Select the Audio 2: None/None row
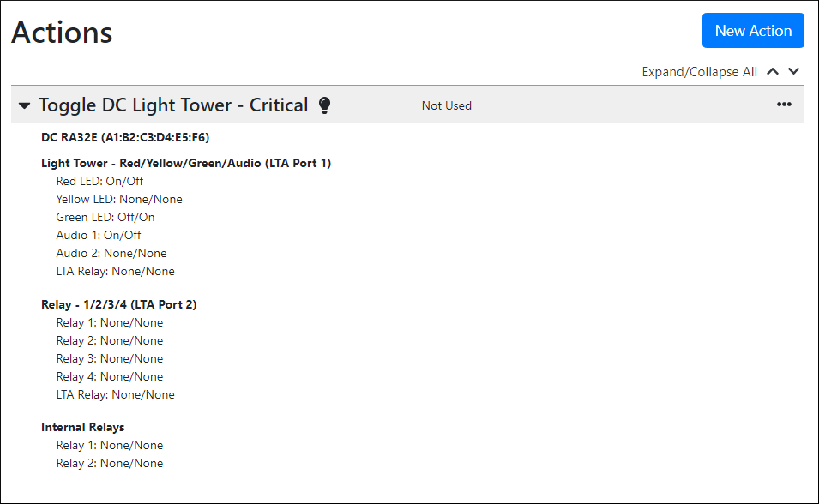The width and height of the screenshot is (819, 504). point(111,253)
